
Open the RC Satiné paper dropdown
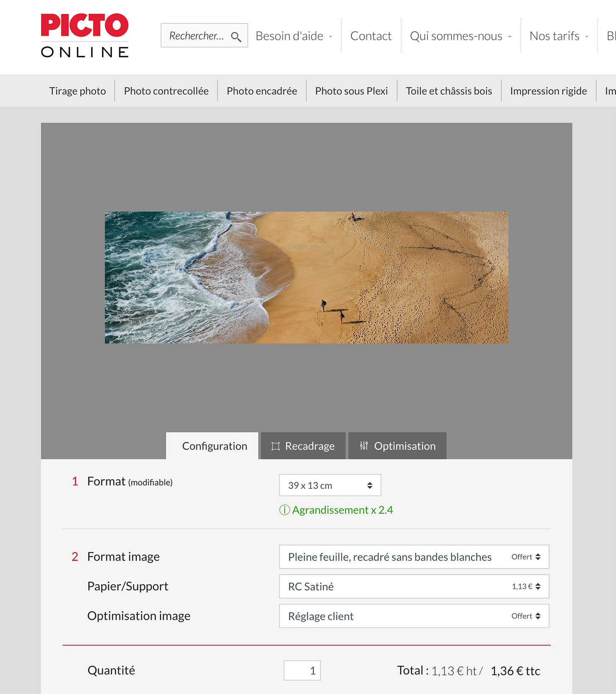[x=414, y=586]
